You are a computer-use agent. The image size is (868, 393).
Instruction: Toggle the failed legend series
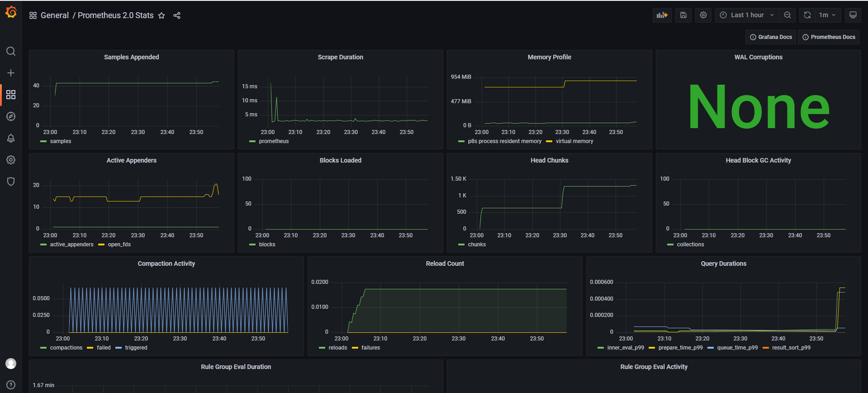104,348
